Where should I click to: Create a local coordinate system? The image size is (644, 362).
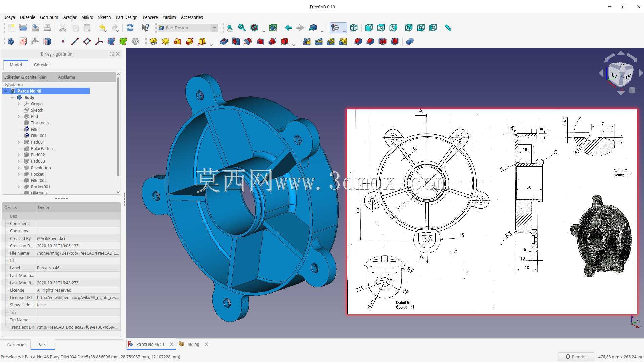click(x=99, y=41)
